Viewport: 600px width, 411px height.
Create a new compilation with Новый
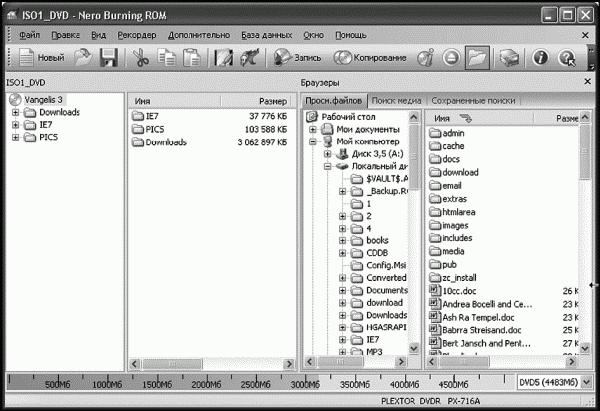pos(42,58)
